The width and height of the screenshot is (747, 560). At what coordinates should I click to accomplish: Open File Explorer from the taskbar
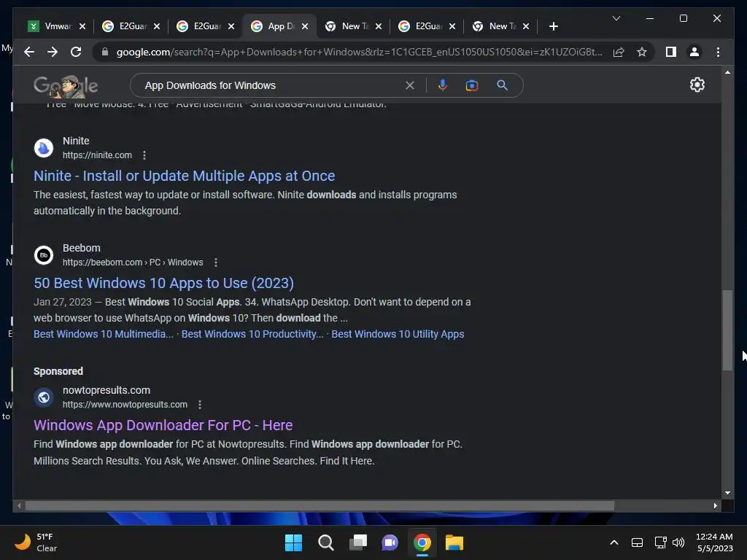(x=454, y=542)
